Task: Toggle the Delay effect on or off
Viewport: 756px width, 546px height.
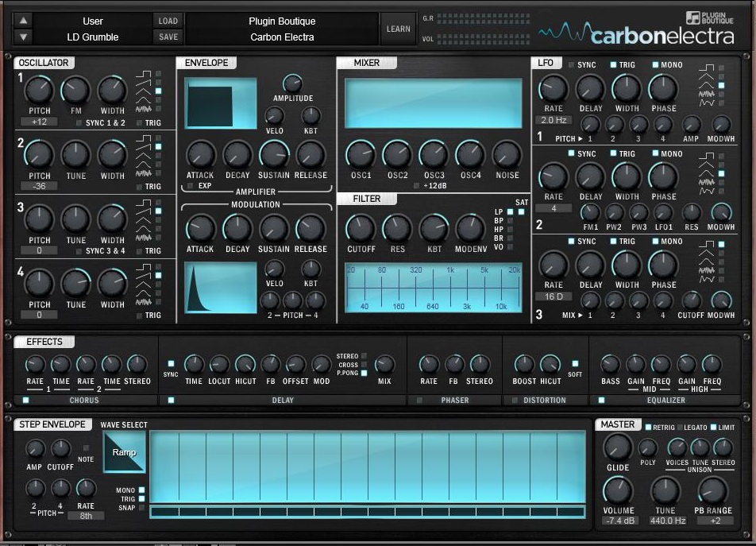Action: [x=171, y=400]
